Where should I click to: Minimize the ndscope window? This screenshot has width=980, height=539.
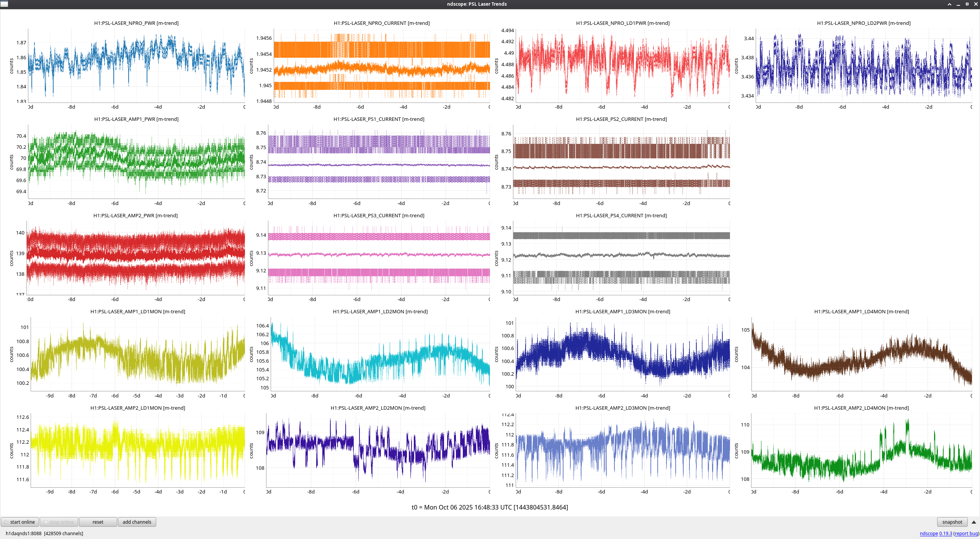[958, 4]
